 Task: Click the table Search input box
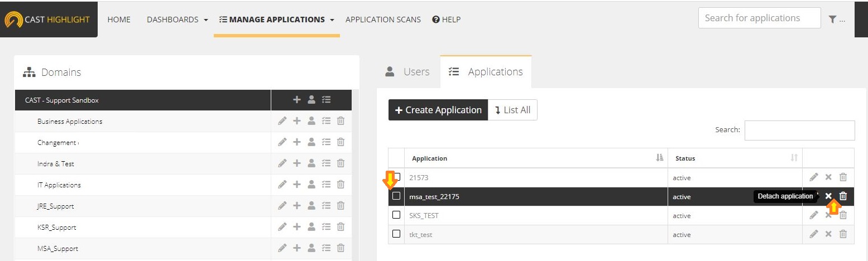tap(799, 130)
